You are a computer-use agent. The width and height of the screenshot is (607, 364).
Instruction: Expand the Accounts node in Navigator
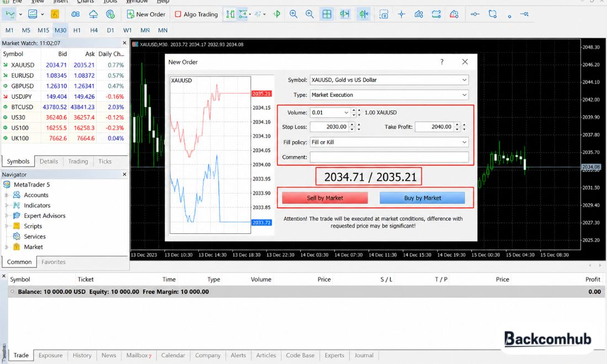pos(6,195)
